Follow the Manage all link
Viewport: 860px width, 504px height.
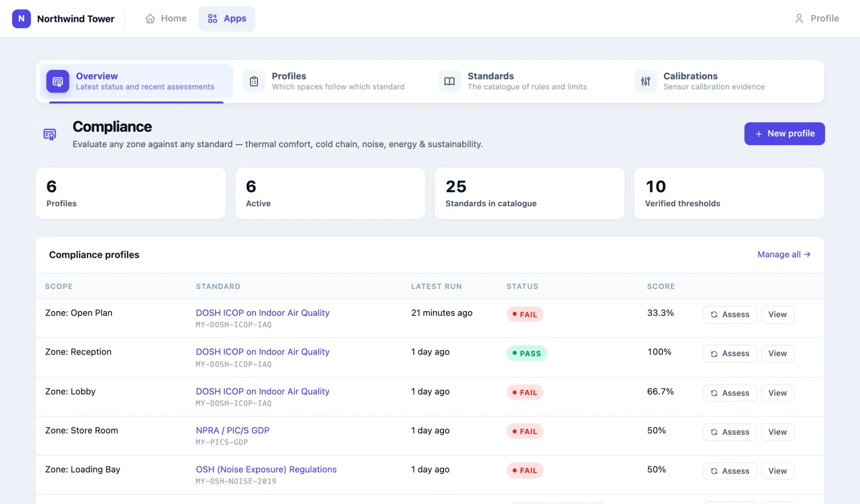point(784,254)
